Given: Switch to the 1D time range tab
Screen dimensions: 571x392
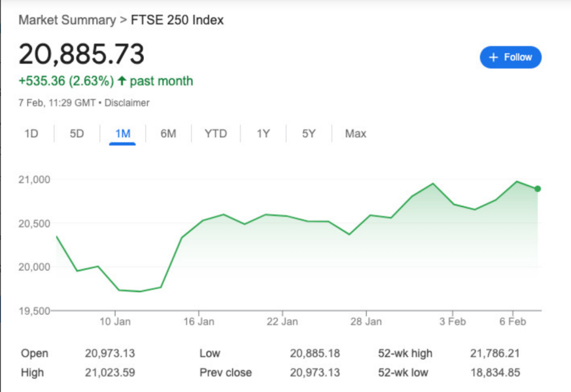Looking at the screenshot, I should pos(31,133).
